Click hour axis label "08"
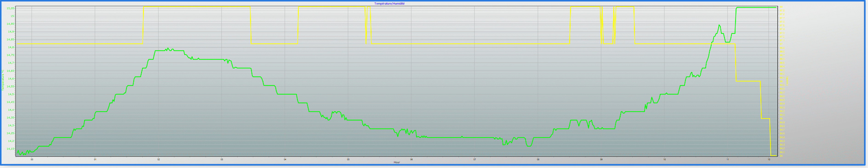Screen dimensions: 868x168 [x=538, y=160]
